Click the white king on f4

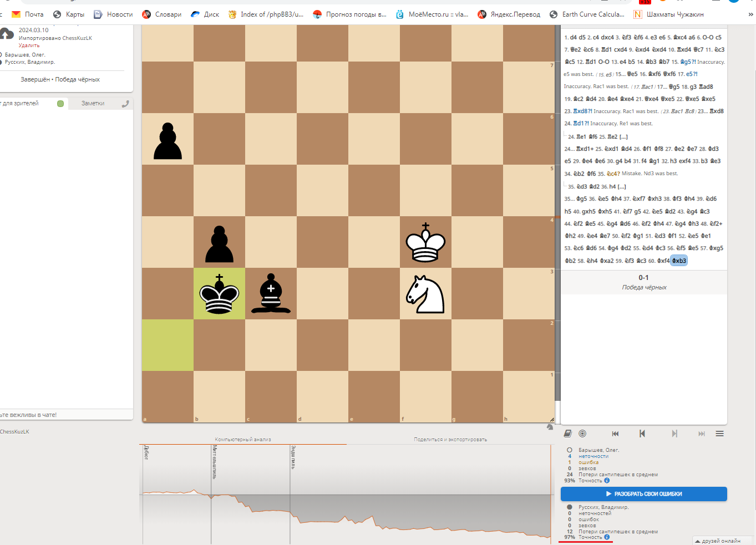click(x=425, y=242)
